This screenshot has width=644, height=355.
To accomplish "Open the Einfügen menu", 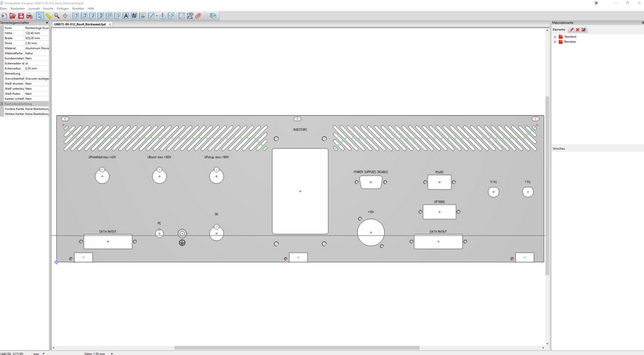I will (63, 8).
